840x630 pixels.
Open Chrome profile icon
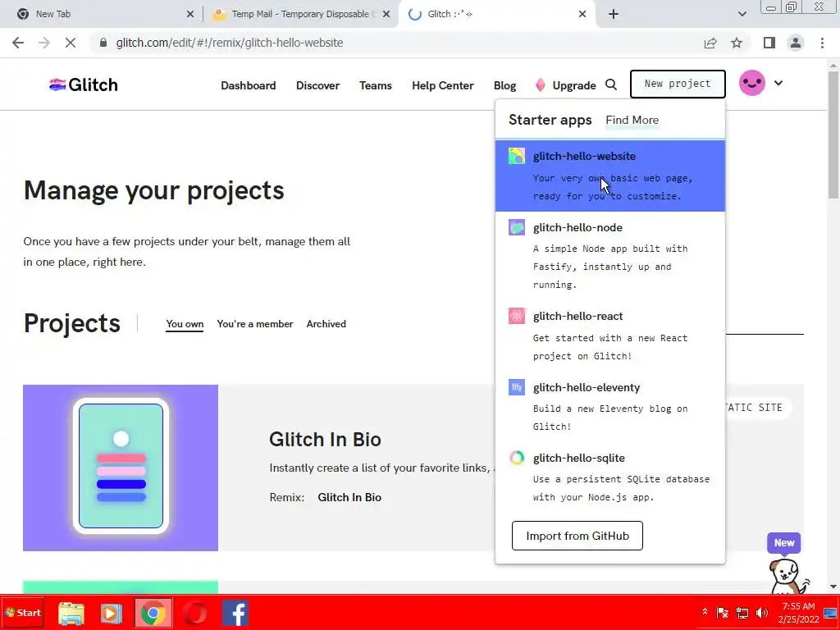(796, 43)
